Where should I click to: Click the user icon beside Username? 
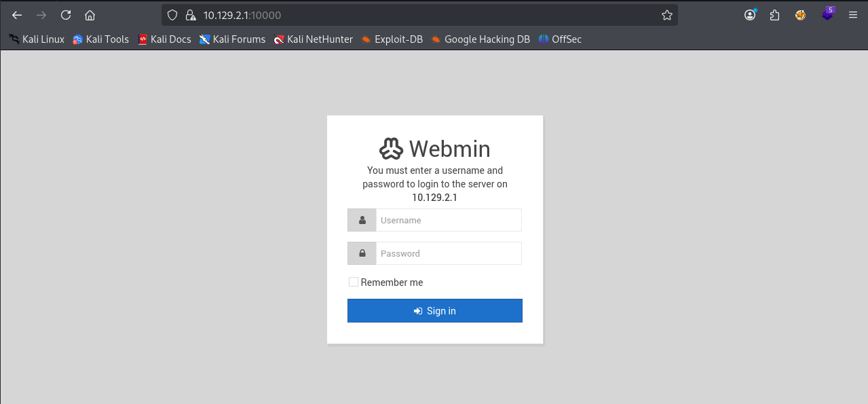point(362,220)
